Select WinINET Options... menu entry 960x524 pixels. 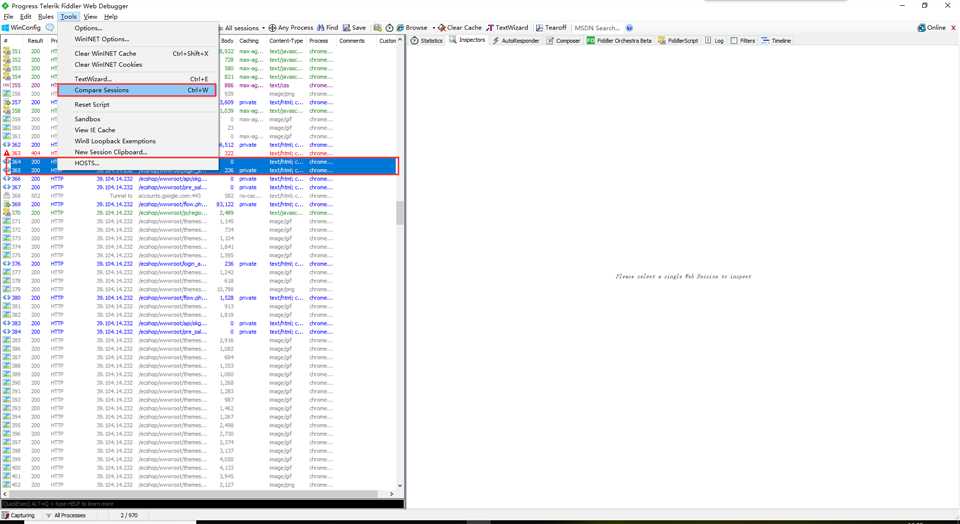(x=138, y=39)
